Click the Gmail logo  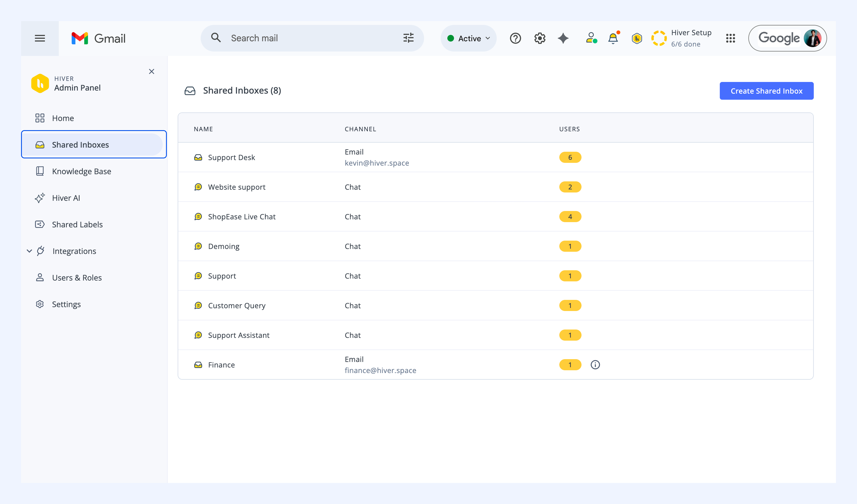coord(98,38)
